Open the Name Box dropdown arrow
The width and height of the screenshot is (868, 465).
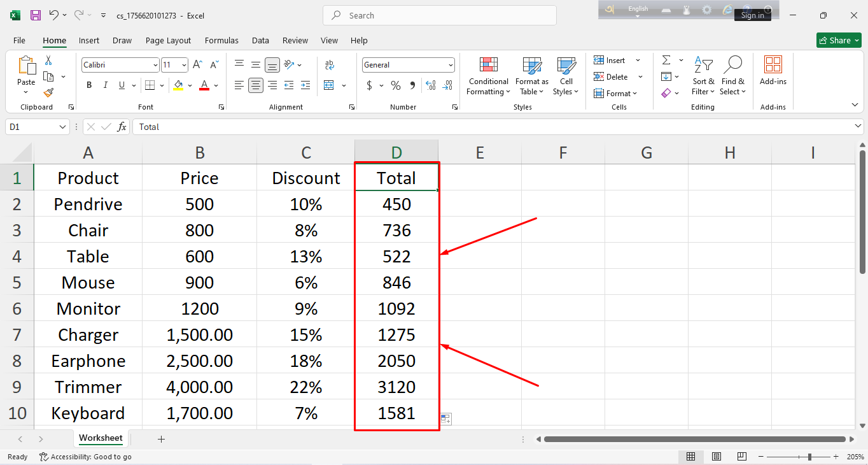click(62, 127)
